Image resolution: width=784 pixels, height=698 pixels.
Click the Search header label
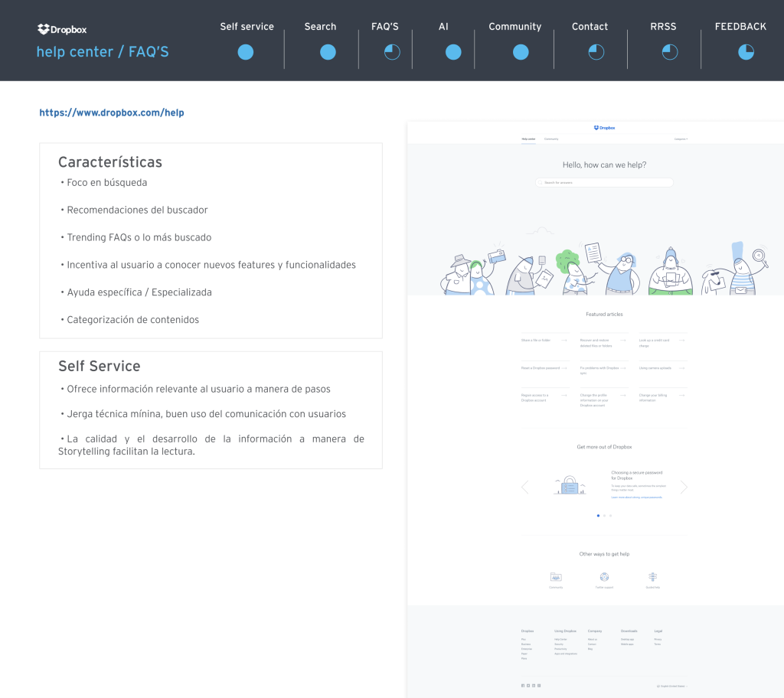pos(321,27)
